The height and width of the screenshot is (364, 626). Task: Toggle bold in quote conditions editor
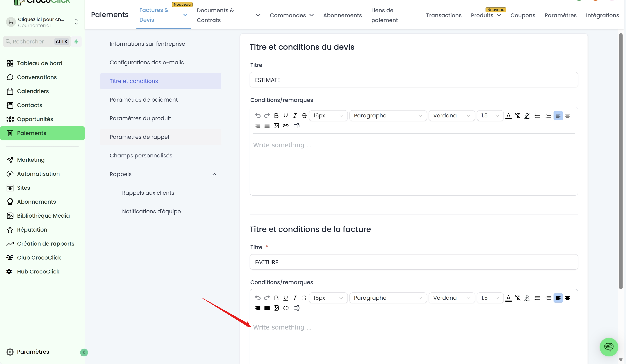(x=276, y=116)
